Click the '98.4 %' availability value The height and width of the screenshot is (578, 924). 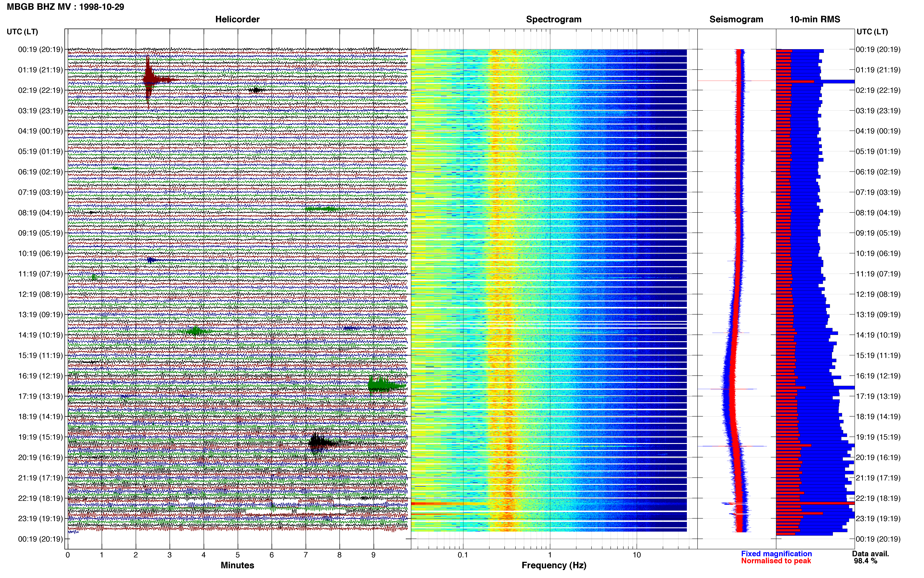pyautogui.click(x=865, y=561)
